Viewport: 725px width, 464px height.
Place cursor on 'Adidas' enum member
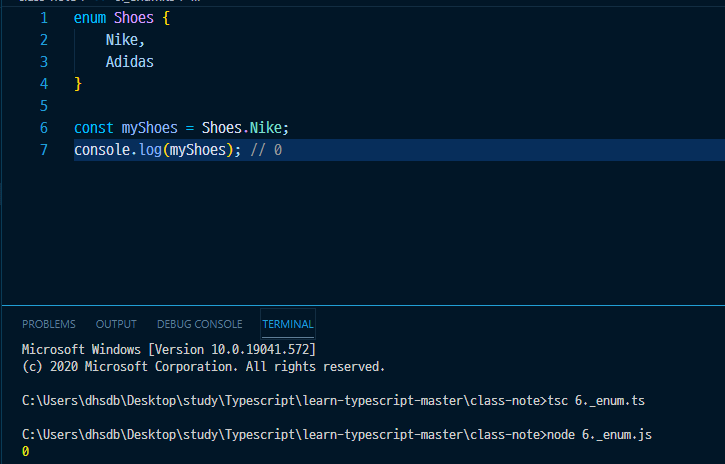(x=129, y=62)
